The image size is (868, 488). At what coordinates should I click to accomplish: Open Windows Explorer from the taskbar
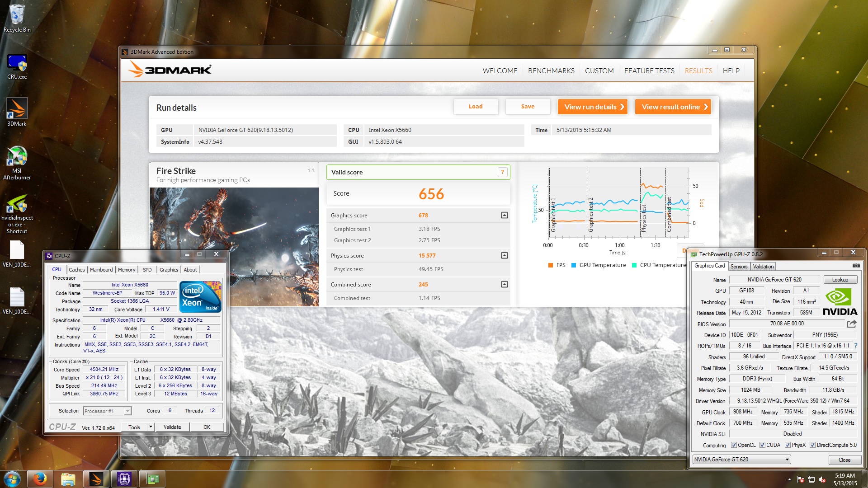(68, 479)
